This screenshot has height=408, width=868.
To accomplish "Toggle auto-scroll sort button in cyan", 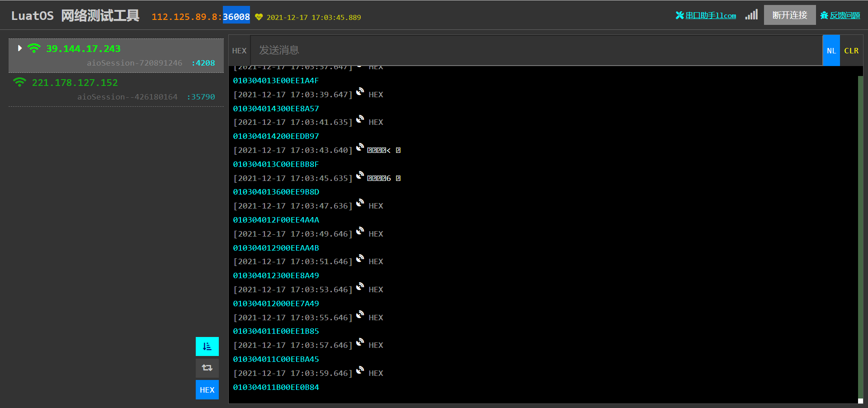I will click(207, 346).
